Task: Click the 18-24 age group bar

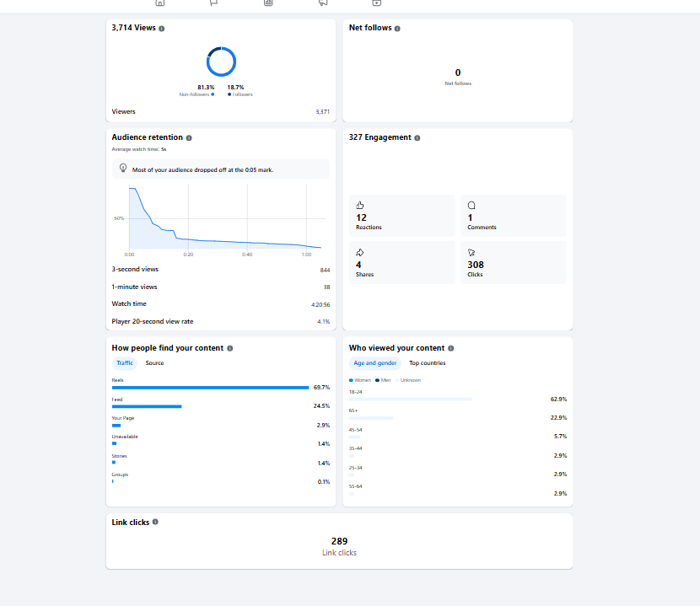Action: tap(410, 400)
